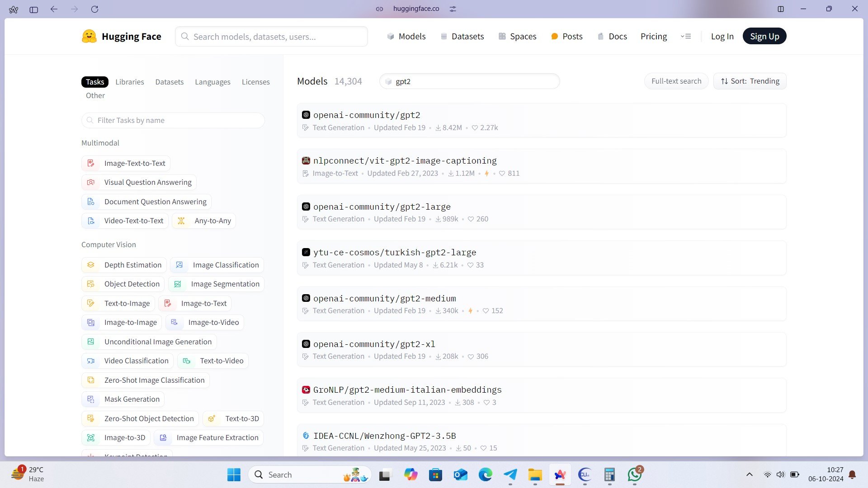Click the Log In link
Screen dimensions: 868x488
[722, 36]
